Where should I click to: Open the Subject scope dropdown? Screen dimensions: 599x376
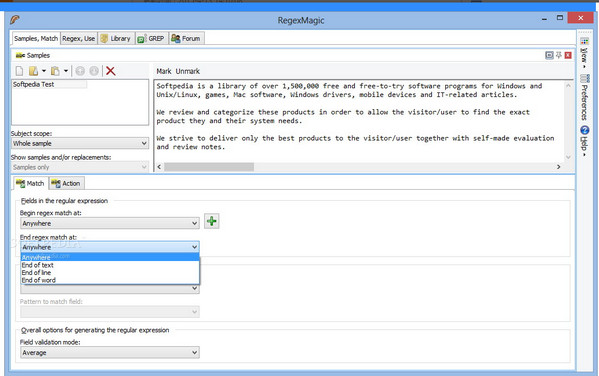(80, 143)
